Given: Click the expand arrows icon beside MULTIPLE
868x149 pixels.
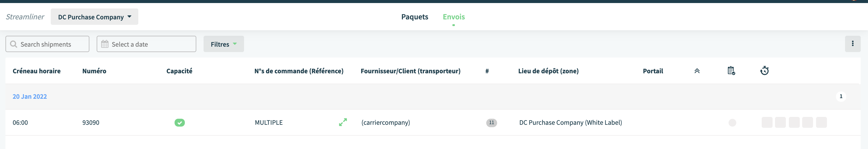Looking at the screenshot, I should (343, 122).
